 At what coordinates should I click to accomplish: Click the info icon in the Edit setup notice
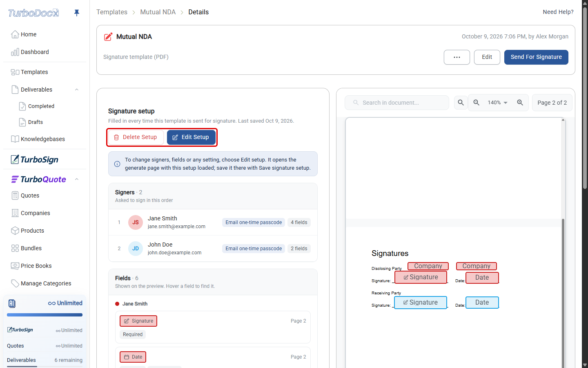tap(117, 164)
